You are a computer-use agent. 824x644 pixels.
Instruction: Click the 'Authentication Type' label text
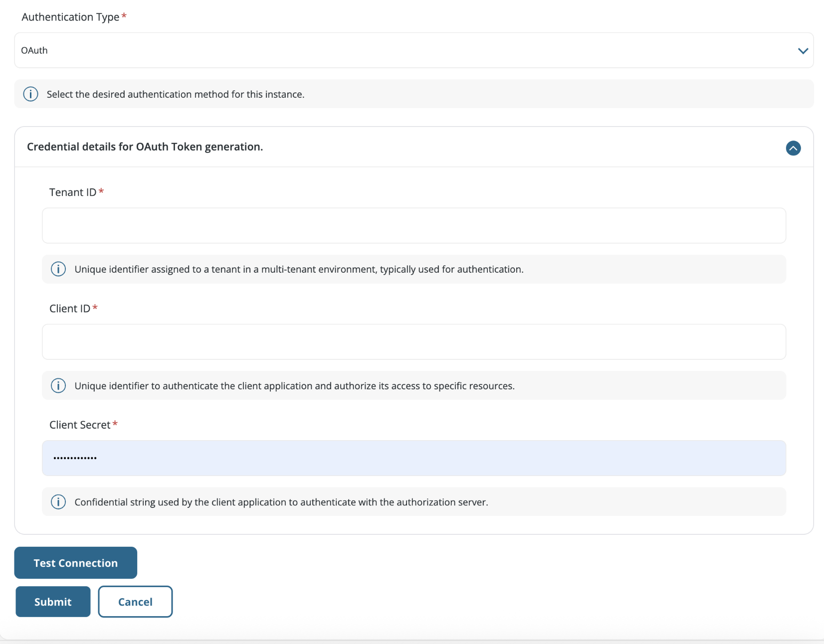[x=70, y=17]
